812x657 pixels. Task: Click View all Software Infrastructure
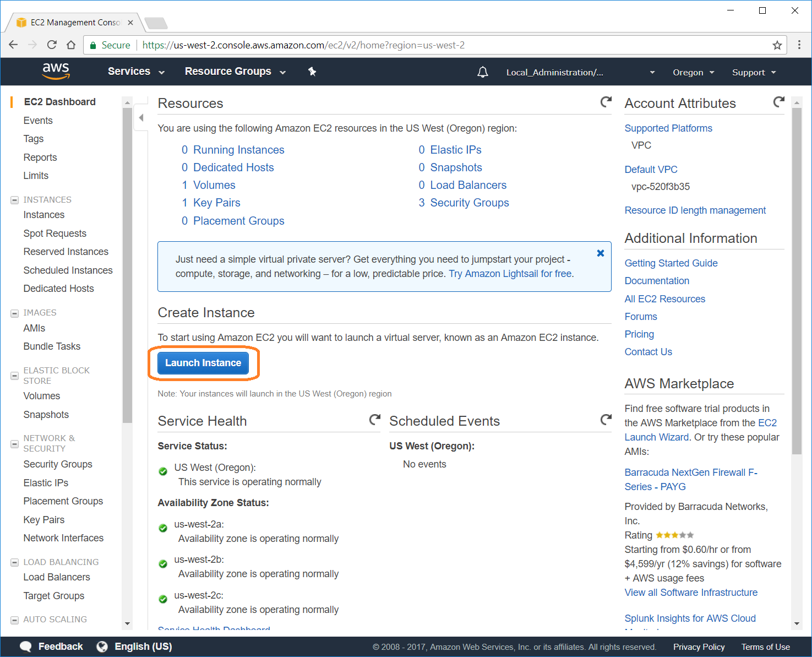pyautogui.click(x=691, y=593)
